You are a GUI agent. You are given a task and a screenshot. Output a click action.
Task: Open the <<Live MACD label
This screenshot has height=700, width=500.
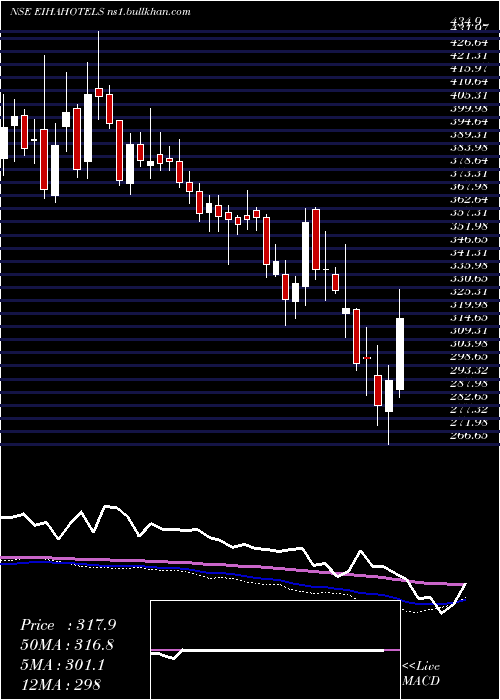[x=421, y=674]
